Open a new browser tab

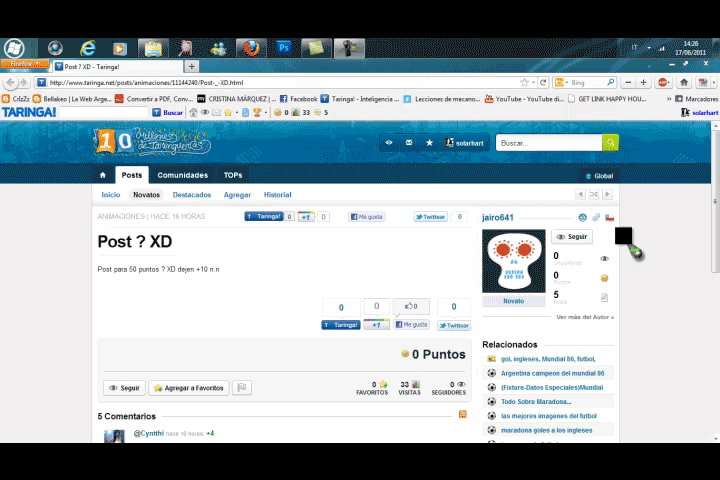(x=191, y=67)
